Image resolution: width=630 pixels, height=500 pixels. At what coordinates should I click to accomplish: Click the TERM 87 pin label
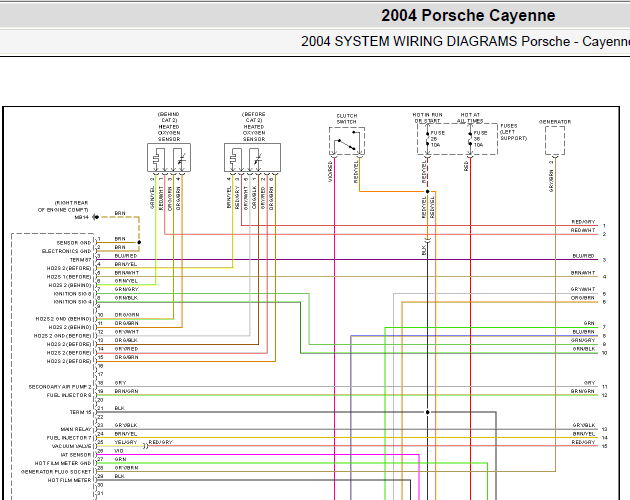click(x=80, y=260)
